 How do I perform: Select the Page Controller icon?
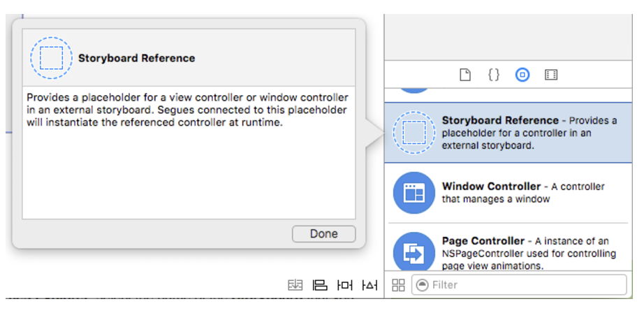[x=414, y=252]
